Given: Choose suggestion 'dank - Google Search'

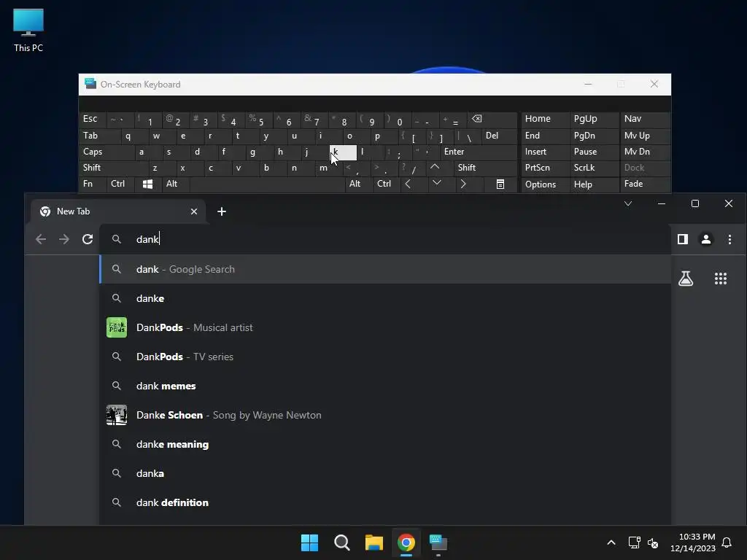Looking at the screenshot, I should pyautogui.click(x=385, y=269).
